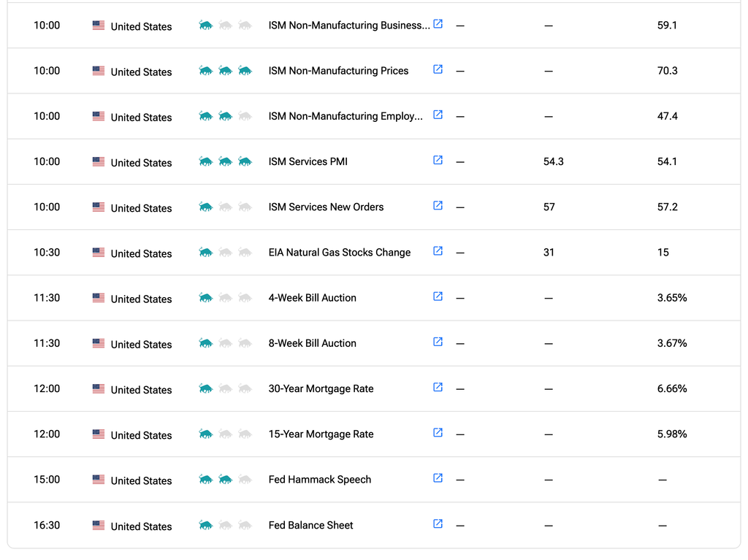
Task: Click the 6.66% previous value for 30-Year Mortgage
Action: (x=672, y=388)
